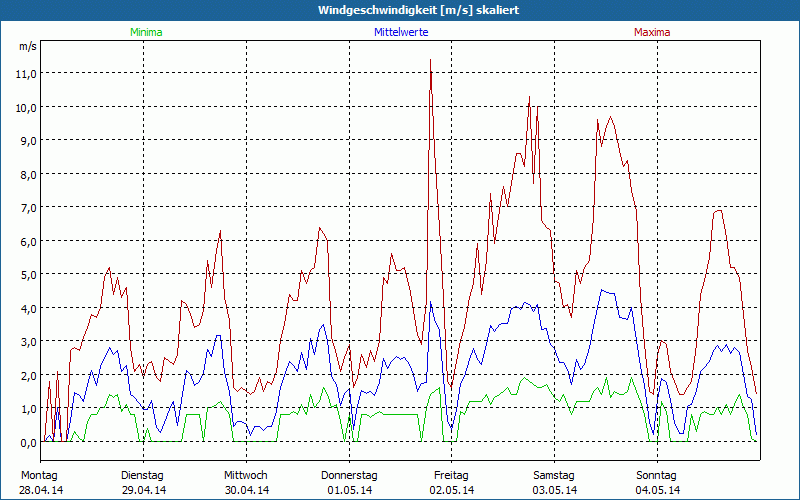The image size is (800, 500).
Task: Select the green 'Minima' legend label
Action: (x=146, y=32)
